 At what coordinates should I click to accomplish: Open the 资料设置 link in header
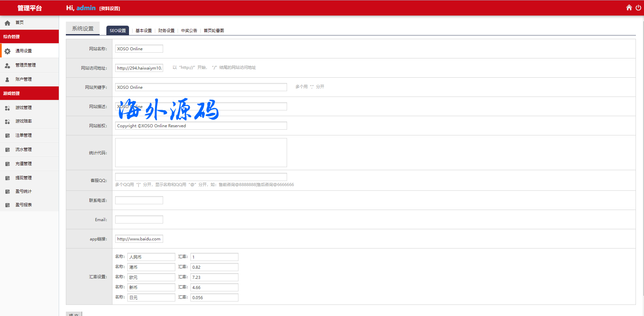click(110, 8)
